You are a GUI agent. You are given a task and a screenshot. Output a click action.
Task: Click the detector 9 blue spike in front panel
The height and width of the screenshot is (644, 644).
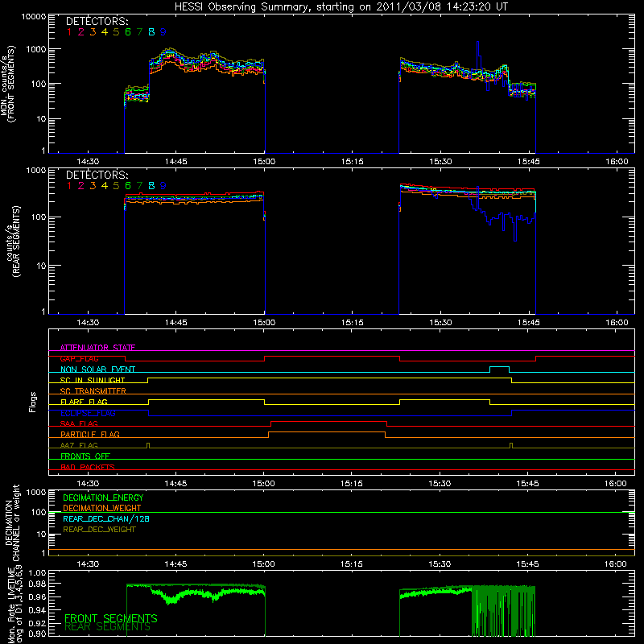(477, 56)
